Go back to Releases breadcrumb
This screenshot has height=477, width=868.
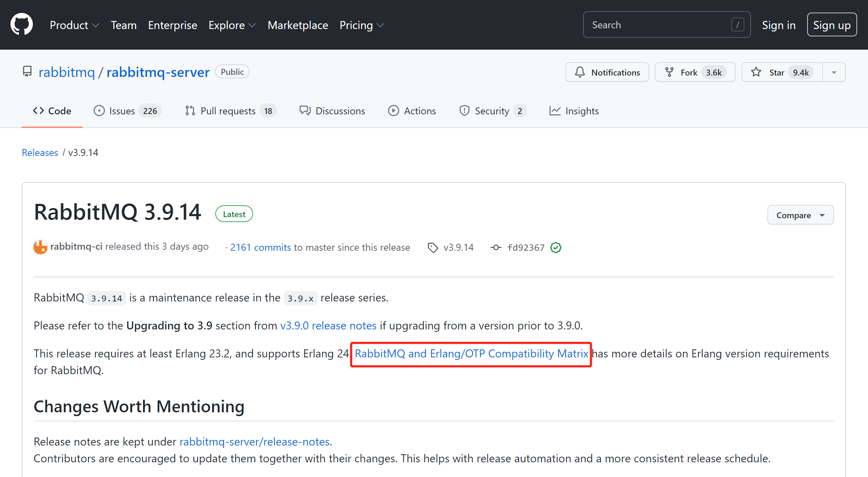(x=40, y=152)
